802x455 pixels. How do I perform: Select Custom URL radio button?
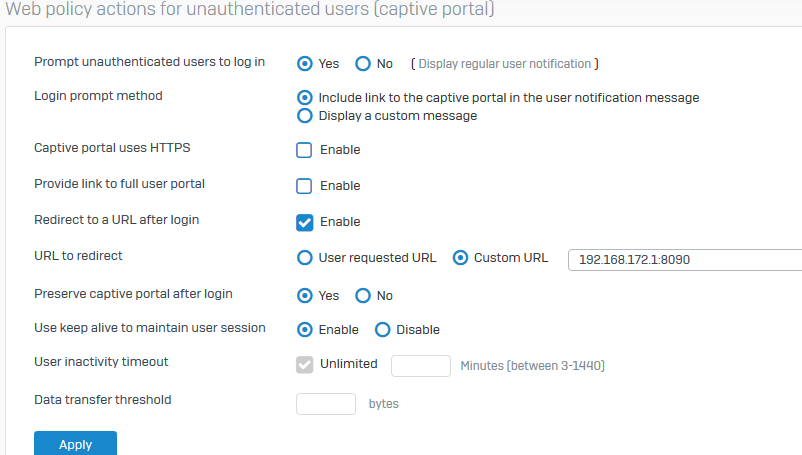(x=461, y=258)
